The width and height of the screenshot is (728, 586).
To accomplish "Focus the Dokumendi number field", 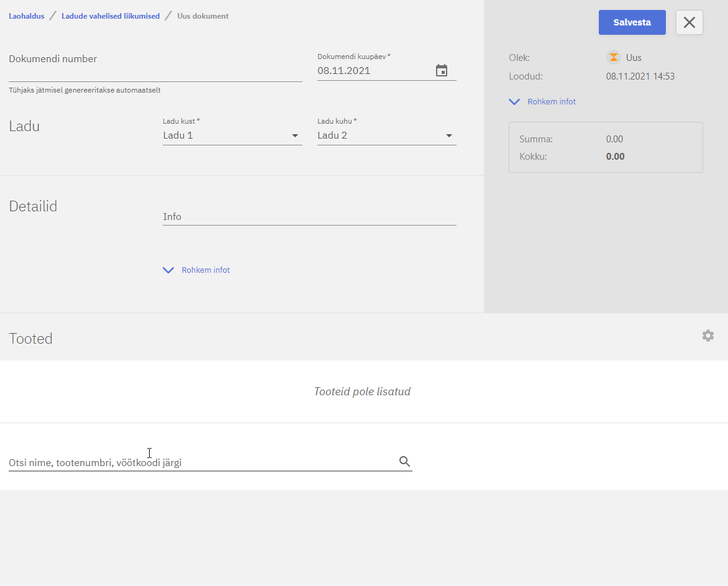I will 155,71.
